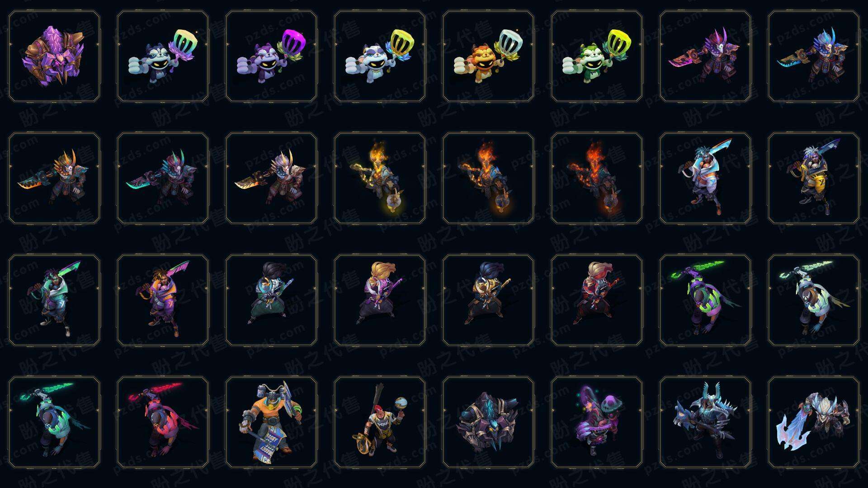The image size is (868, 488).
Task: Select the gold-armored dark-haired samurai
Action: tap(488, 300)
